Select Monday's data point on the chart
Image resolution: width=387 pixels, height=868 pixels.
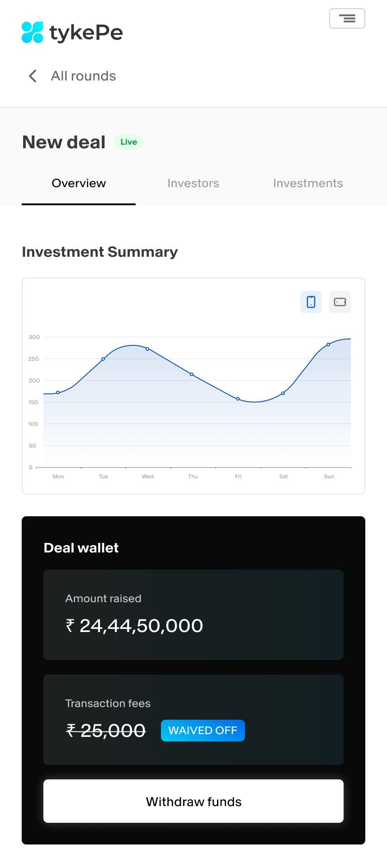(x=58, y=392)
